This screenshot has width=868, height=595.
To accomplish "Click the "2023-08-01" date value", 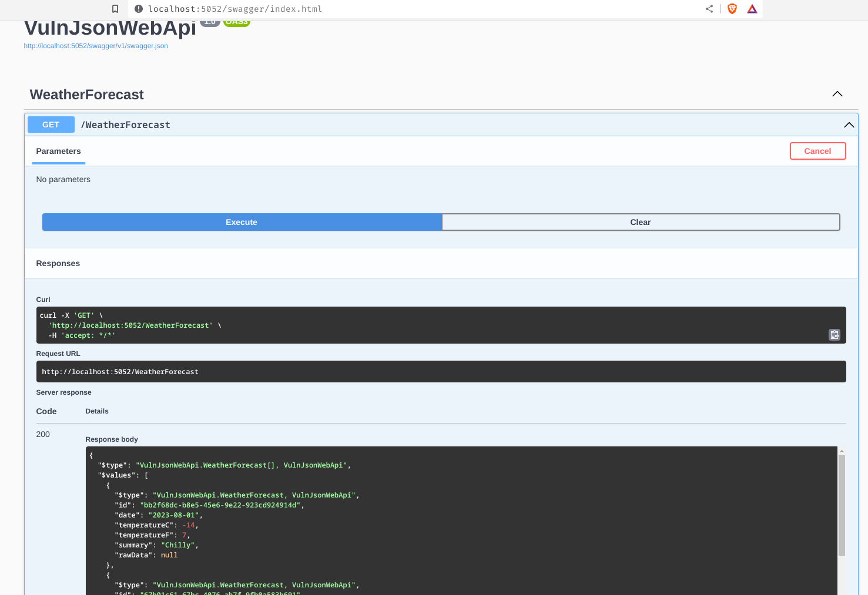I will [174, 515].
